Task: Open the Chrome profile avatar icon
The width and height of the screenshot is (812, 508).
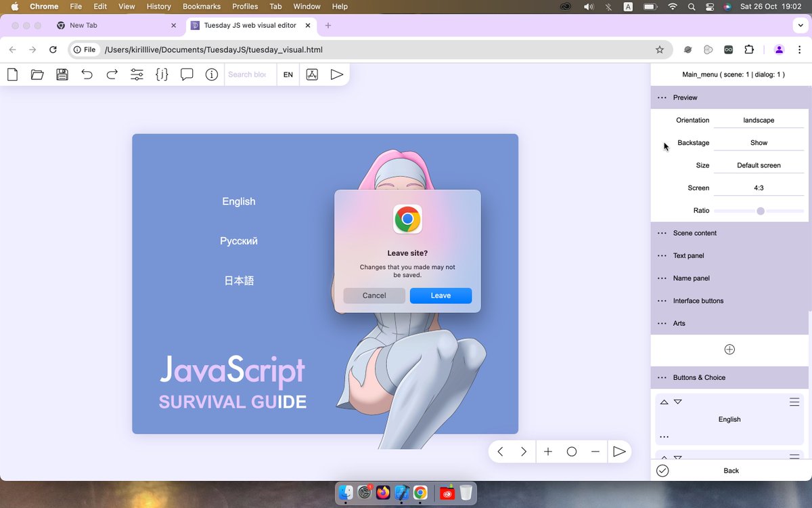Action: pyautogui.click(x=779, y=49)
